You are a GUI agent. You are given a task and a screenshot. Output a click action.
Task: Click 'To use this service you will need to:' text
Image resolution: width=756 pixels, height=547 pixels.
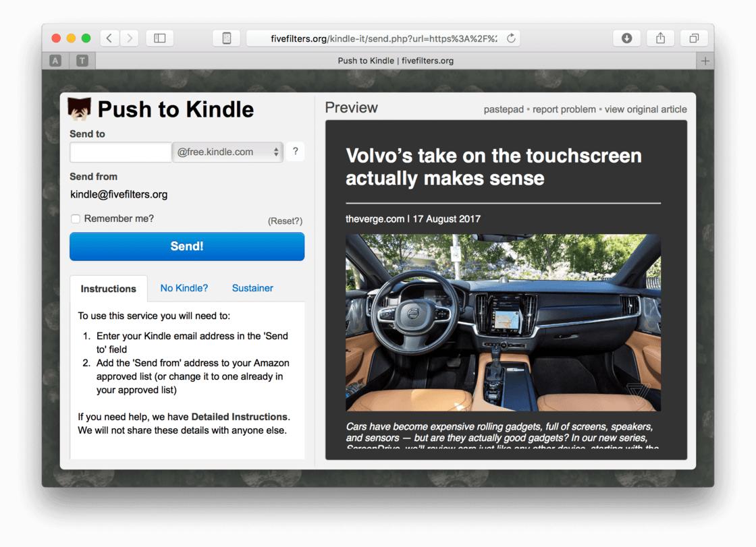[155, 316]
